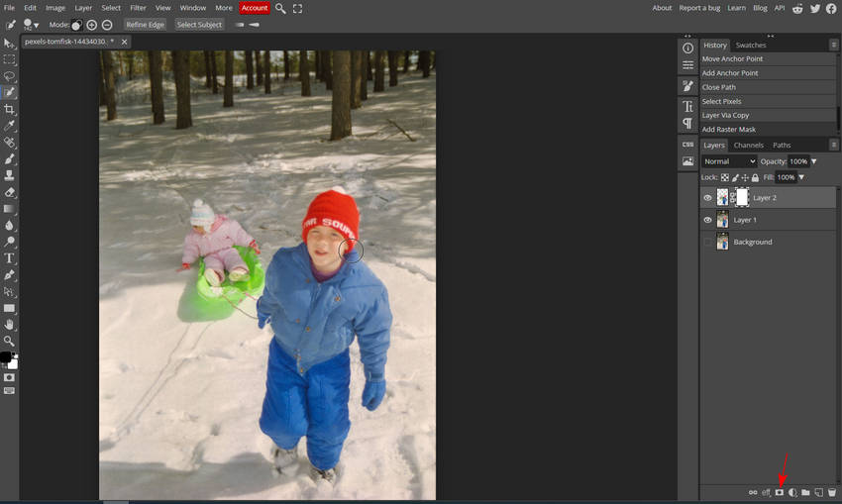Click the Add Raster Mask icon below layers
The image size is (842, 504).
[780, 492]
